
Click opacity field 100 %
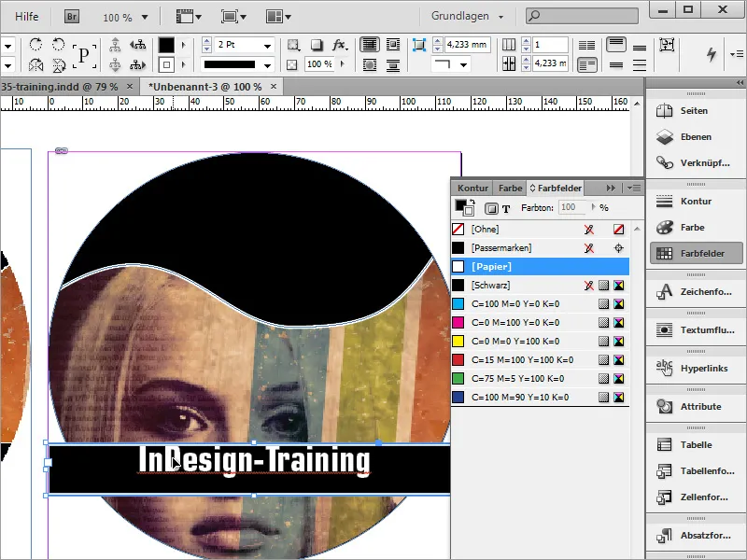[318, 64]
